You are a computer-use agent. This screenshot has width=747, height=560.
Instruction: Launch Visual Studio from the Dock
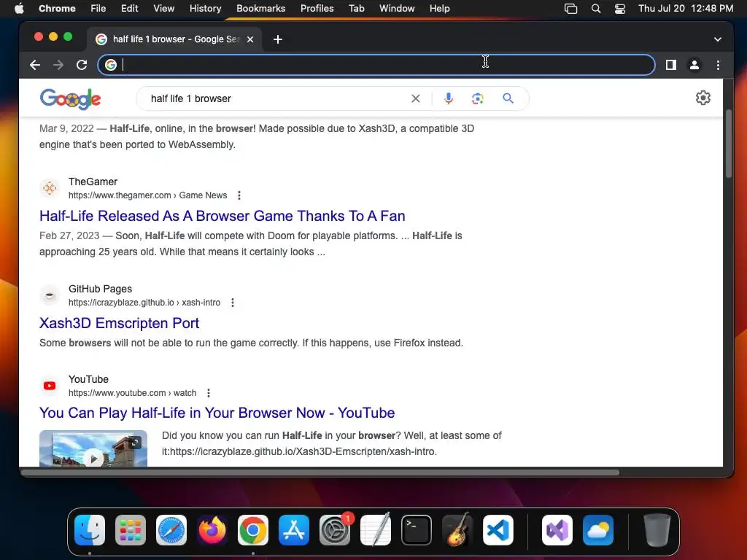pyautogui.click(x=557, y=530)
